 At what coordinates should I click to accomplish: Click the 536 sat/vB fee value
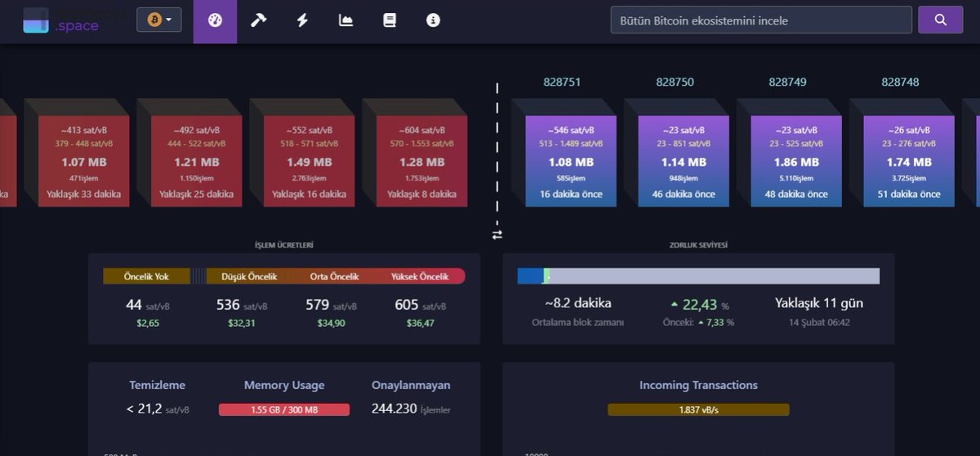[241, 305]
